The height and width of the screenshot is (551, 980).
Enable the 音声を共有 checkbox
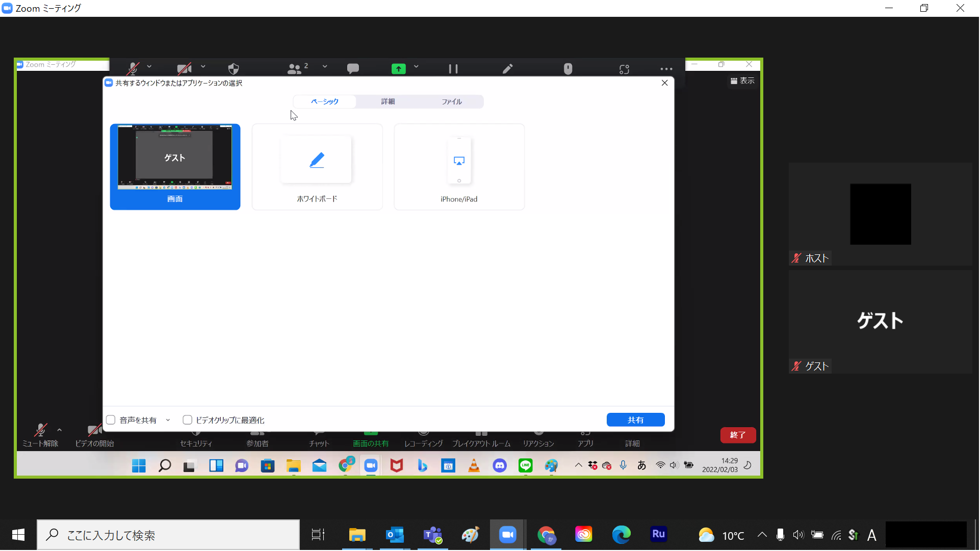point(111,420)
